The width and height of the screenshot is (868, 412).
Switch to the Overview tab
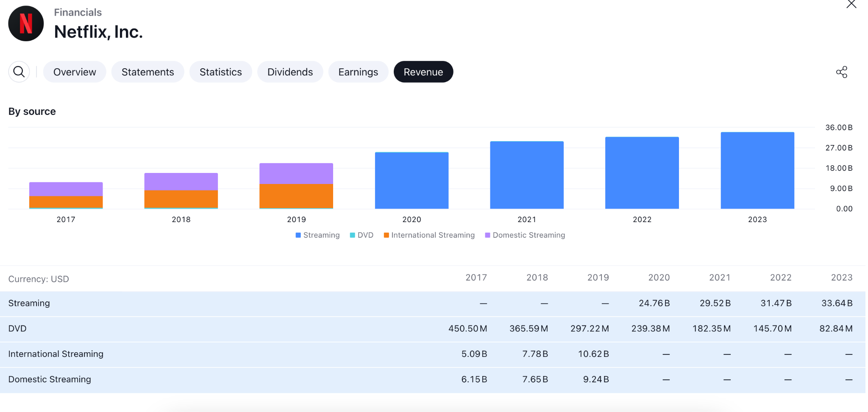coord(75,72)
